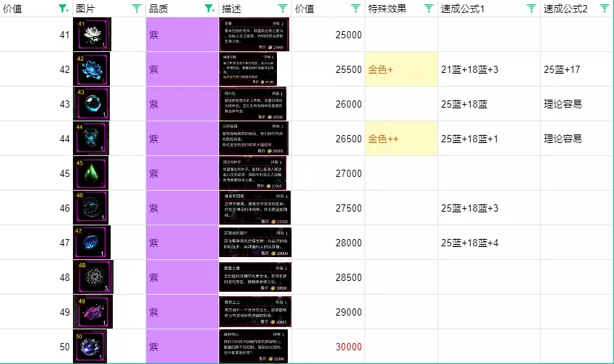Screen dimensions: 614x364
Task: Open filter for 品质 column
Action: pos(210,8)
